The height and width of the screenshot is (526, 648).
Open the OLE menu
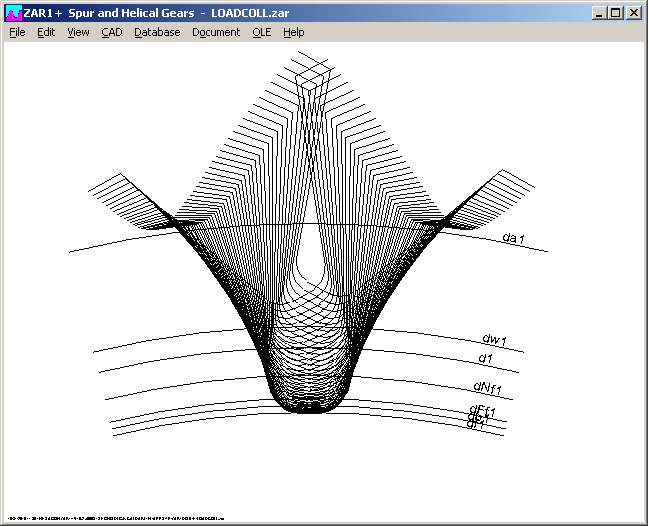click(261, 32)
